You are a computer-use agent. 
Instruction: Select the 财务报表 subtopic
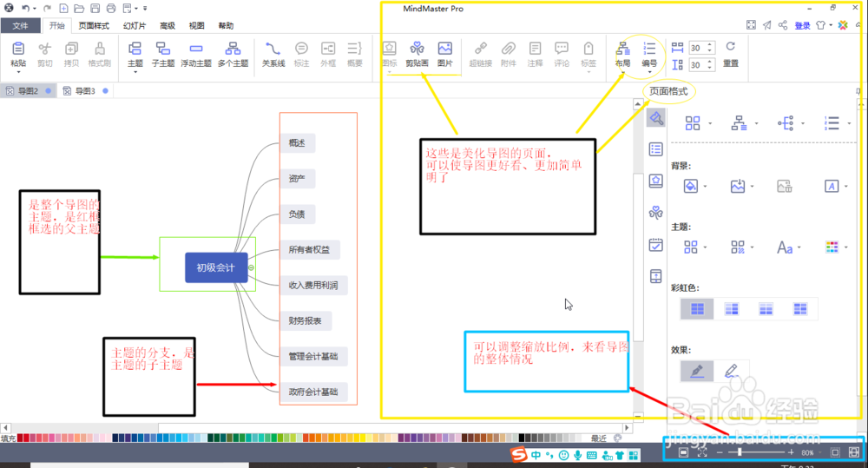pos(305,320)
